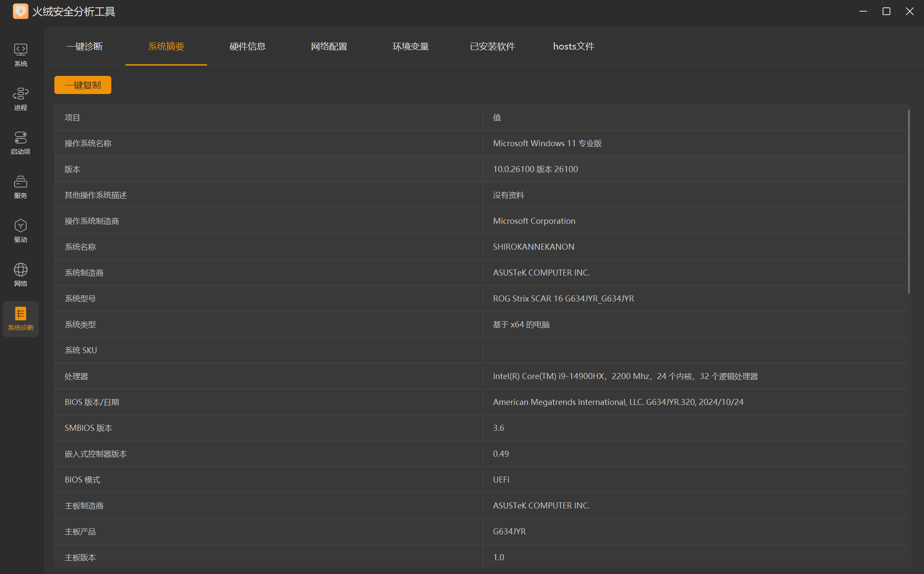924x574 pixels.
Task: Open the 环境变量 tab
Action: pyautogui.click(x=411, y=46)
